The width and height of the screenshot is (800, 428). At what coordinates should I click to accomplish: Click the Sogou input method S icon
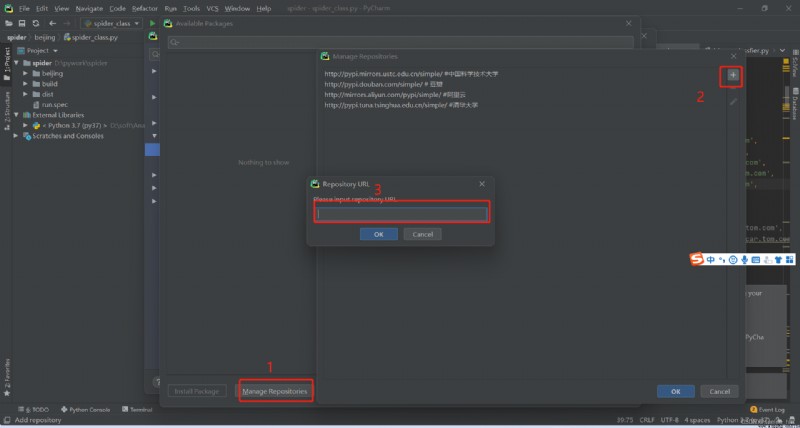pyautogui.click(x=696, y=259)
